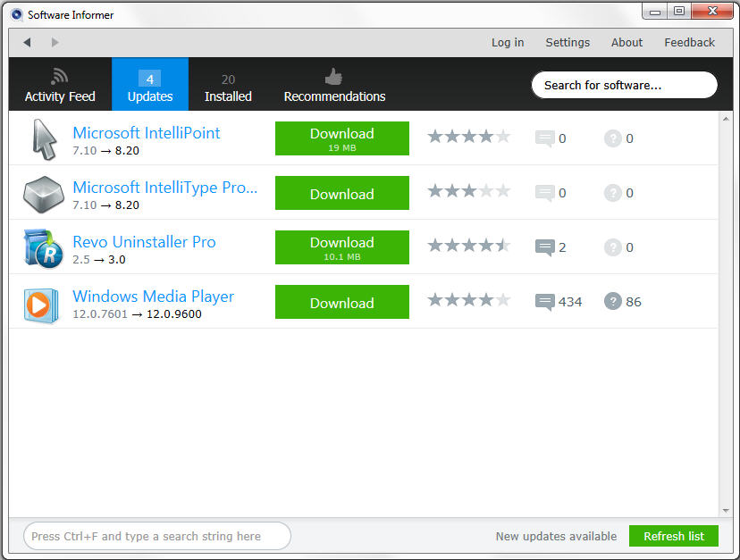The width and height of the screenshot is (740, 560).
Task: Focus the Search for software field
Action: point(624,85)
